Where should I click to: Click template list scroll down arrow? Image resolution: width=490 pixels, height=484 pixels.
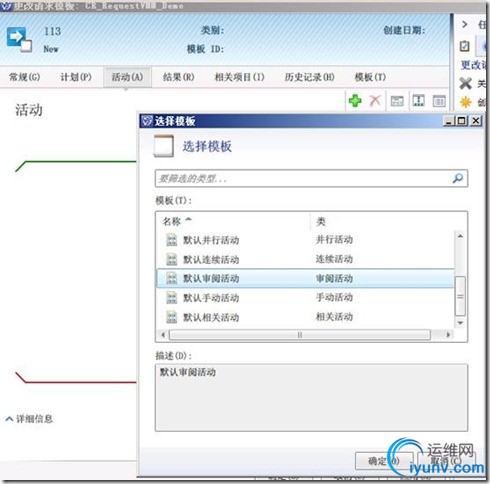click(460, 323)
